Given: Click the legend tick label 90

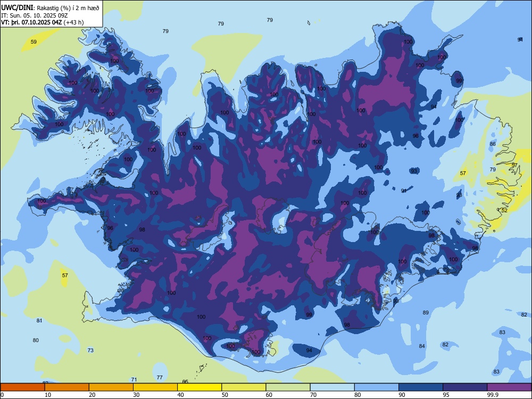Looking at the screenshot, I should coord(402,395).
